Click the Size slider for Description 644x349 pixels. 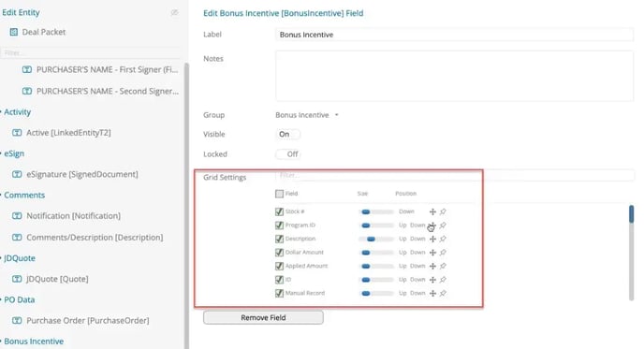coord(376,239)
